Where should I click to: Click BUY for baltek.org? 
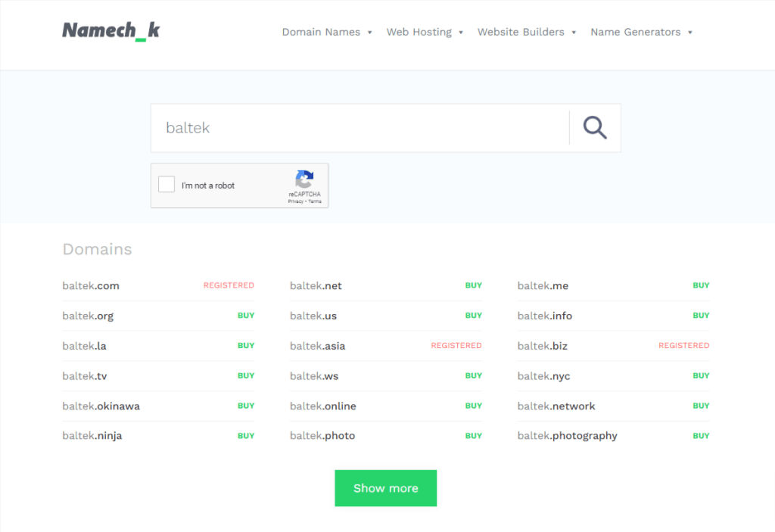pyautogui.click(x=246, y=316)
